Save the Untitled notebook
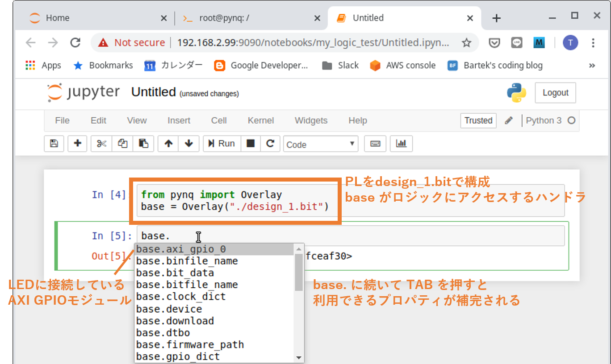 (54, 144)
